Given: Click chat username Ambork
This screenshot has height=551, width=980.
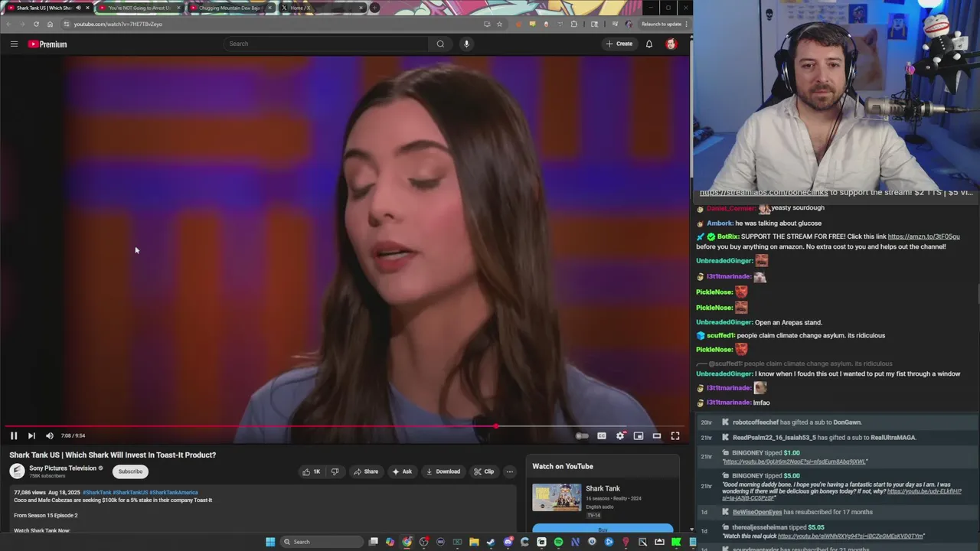Looking at the screenshot, I should [x=720, y=223].
